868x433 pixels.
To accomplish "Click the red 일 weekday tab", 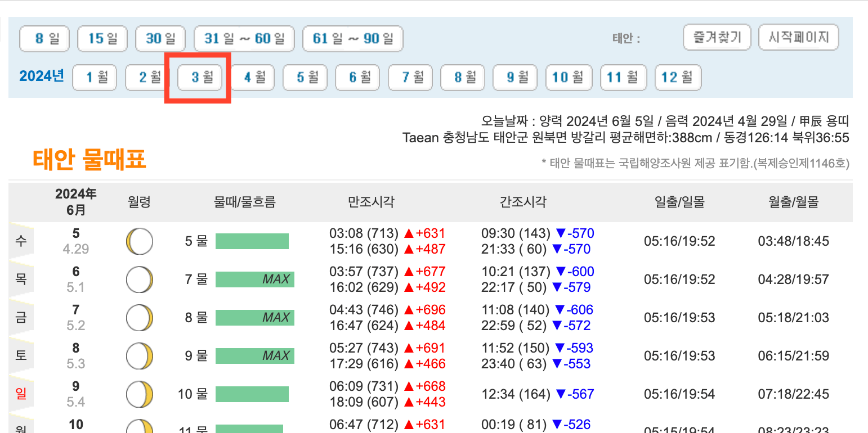I will coord(21,394).
